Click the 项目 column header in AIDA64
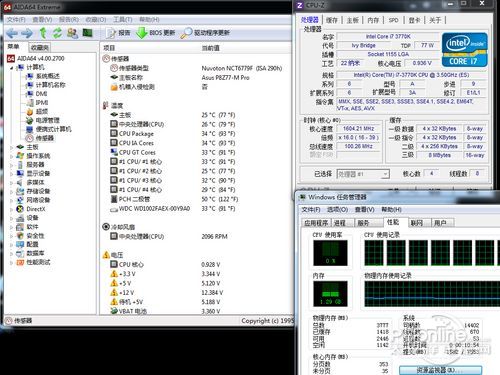Image resolution: width=500 pixels, height=375 pixels. [109, 48]
